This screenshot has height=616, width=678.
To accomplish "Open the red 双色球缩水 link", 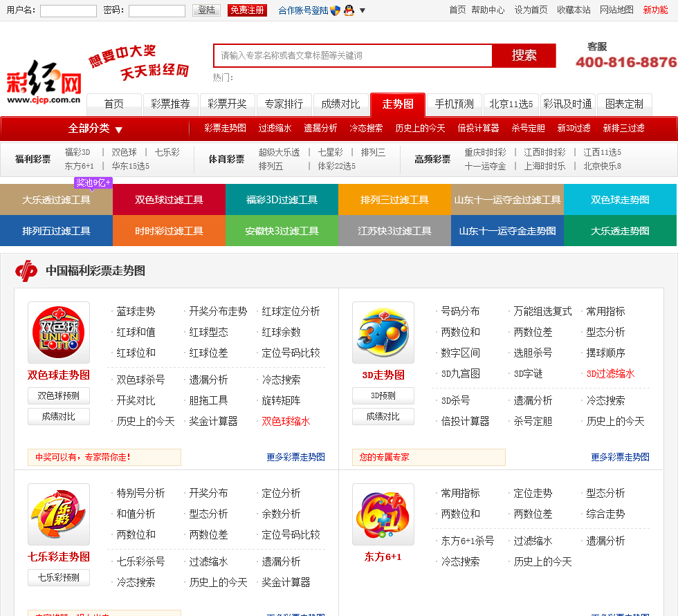I will coord(286,421).
